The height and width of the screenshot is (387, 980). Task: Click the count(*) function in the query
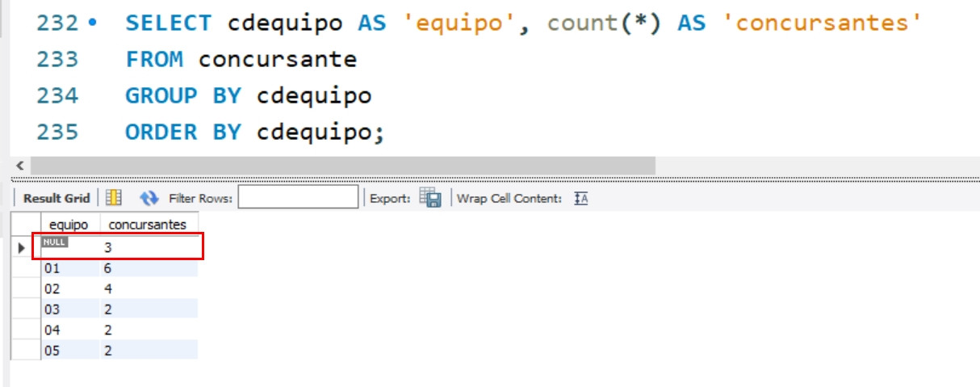(x=605, y=23)
